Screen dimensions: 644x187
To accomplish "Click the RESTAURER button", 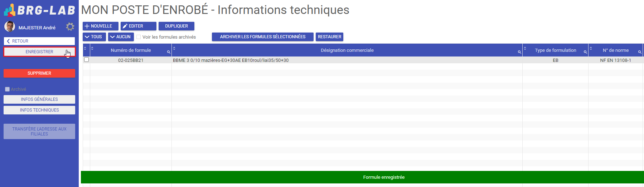I will (330, 37).
